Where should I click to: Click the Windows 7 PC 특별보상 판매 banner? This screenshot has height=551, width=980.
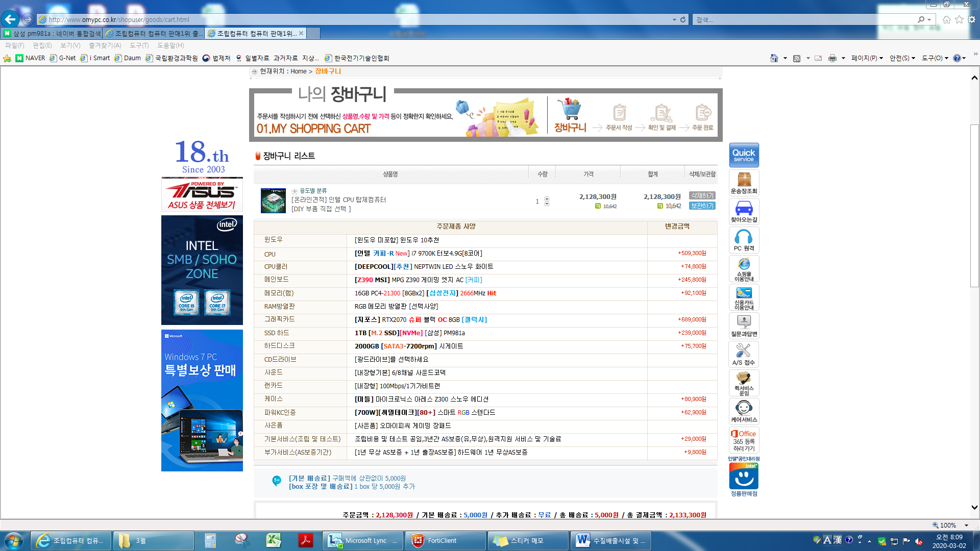[202, 400]
